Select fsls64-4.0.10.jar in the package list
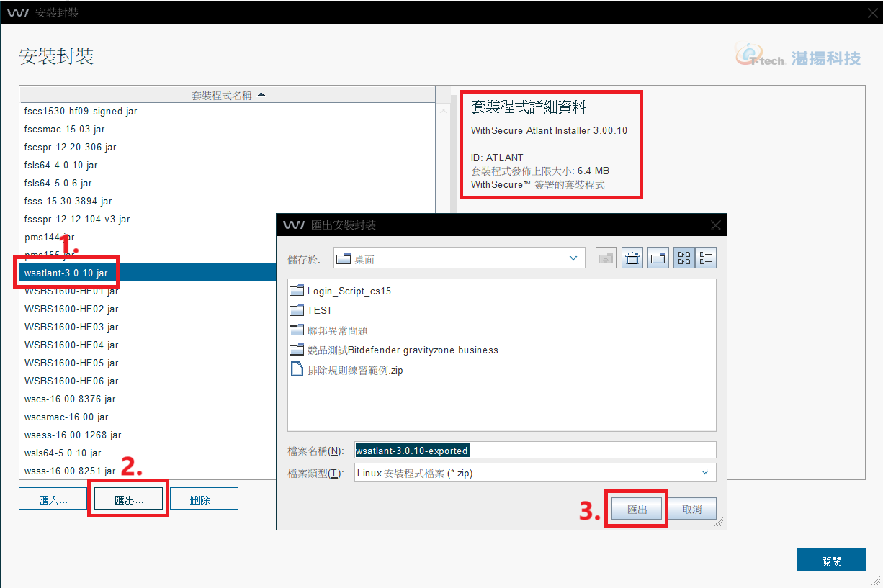883x588 pixels. click(228, 166)
